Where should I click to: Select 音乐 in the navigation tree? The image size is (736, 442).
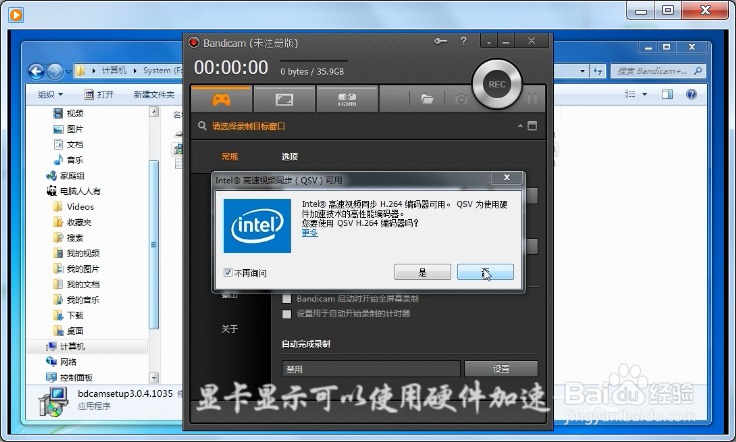pos(69,160)
